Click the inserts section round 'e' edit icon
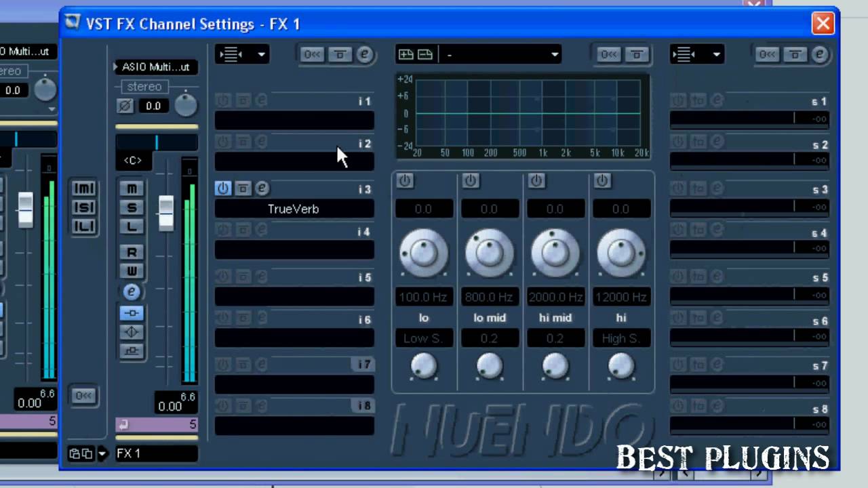 [365, 54]
